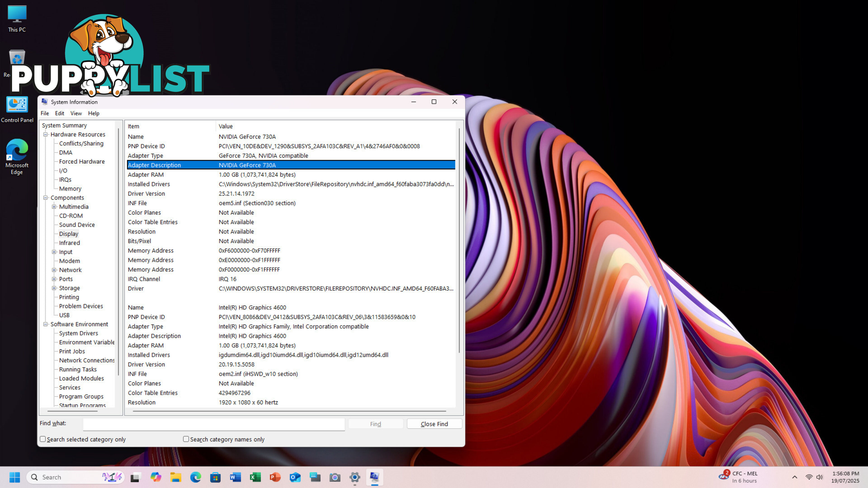This screenshot has width=868, height=488.
Task: Open Task View on the taskbar
Action: click(x=135, y=477)
